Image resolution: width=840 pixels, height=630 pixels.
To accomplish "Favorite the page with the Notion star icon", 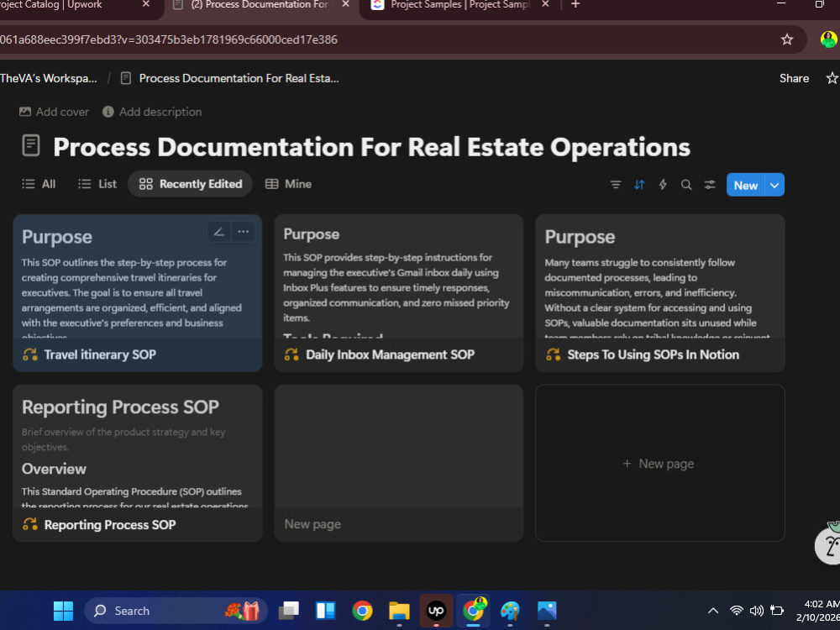I will [x=832, y=78].
